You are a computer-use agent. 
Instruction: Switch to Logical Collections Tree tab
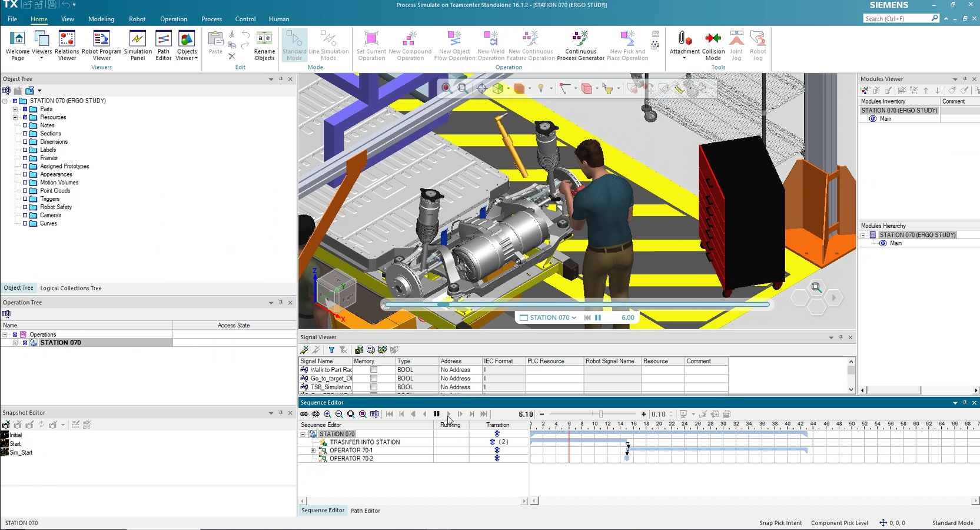pyautogui.click(x=71, y=288)
